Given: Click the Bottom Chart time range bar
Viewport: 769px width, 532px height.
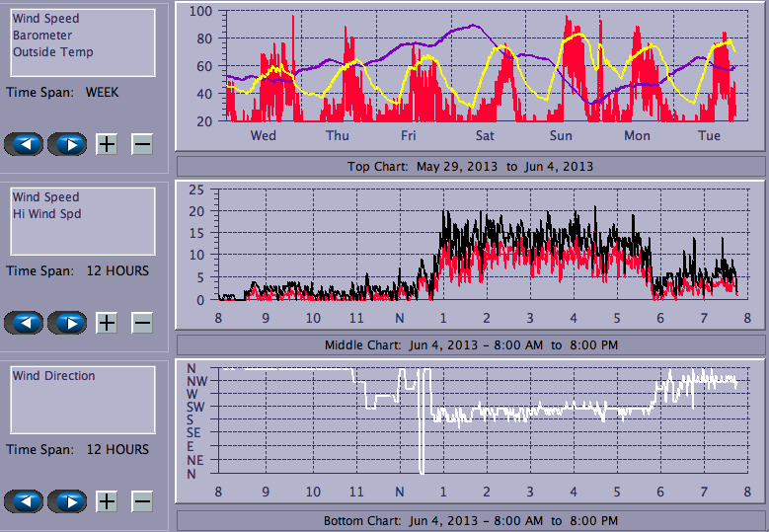Looking at the screenshot, I should pos(470,521).
